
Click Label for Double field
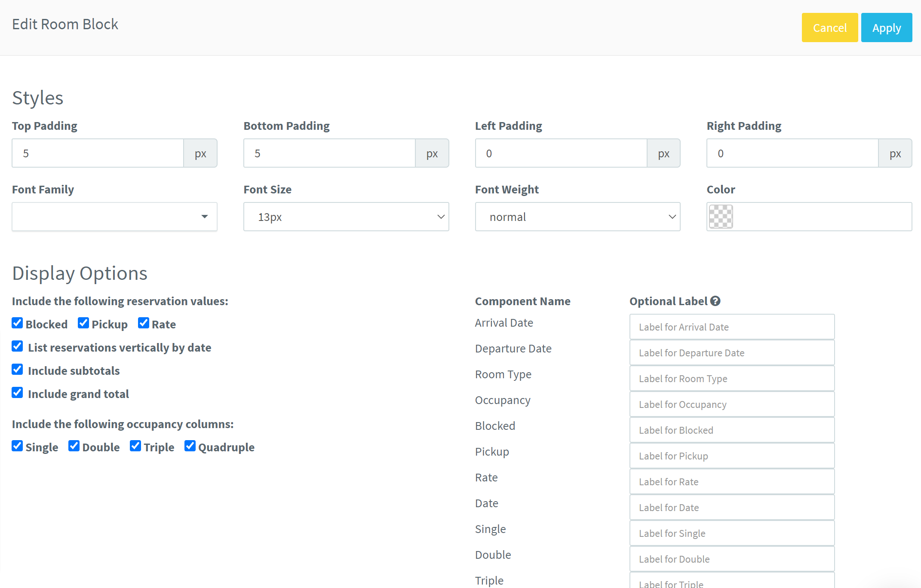732,559
